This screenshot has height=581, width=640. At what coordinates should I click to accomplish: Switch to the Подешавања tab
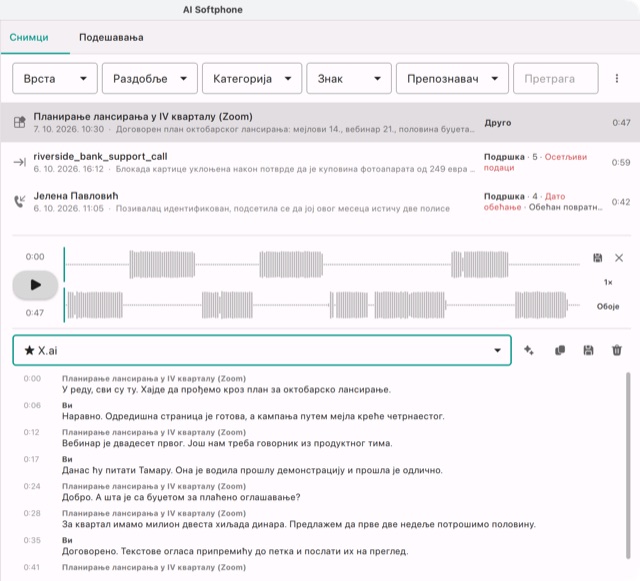111,38
